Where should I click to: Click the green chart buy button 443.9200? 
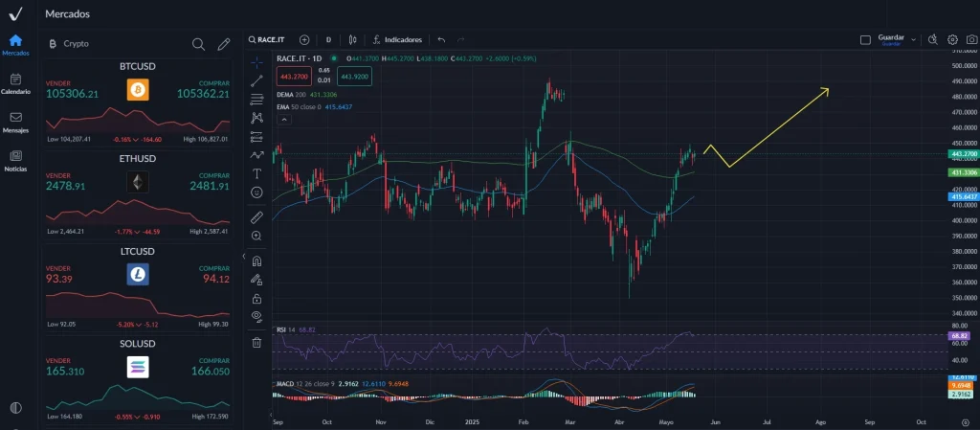(354, 76)
